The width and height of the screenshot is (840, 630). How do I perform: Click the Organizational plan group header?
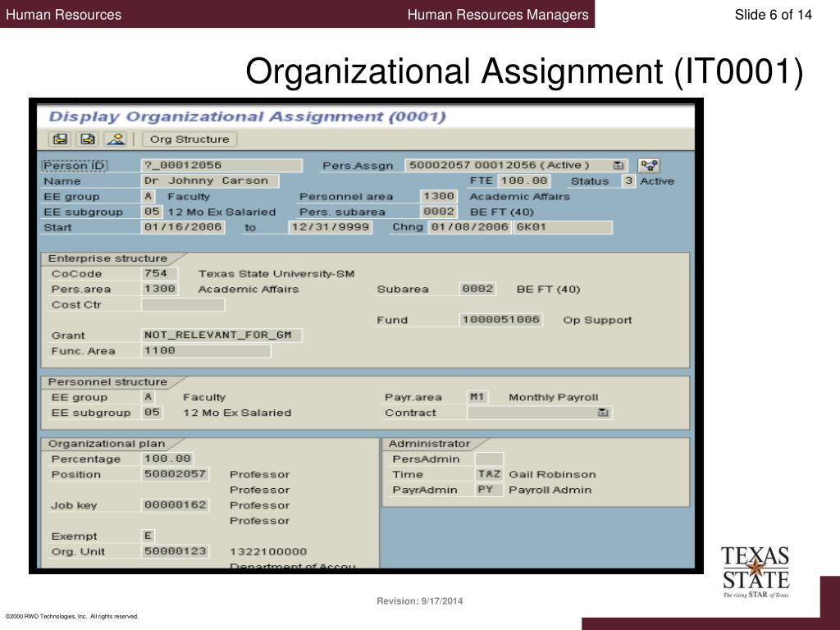(x=107, y=444)
